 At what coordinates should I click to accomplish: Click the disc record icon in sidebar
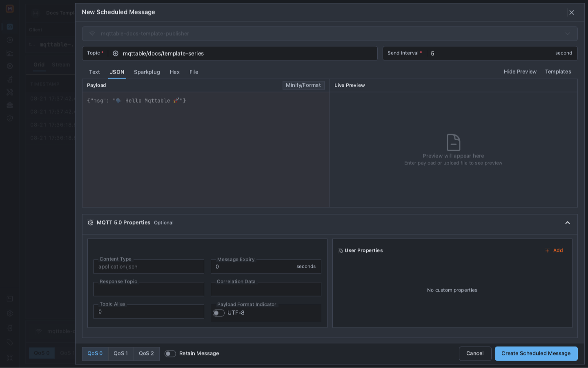click(x=10, y=66)
